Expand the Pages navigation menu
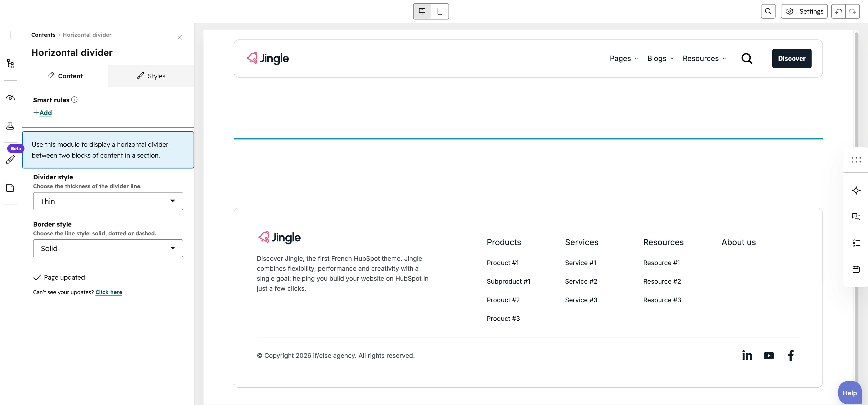The width and height of the screenshot is (868, 405). click(x=624, y=59)
